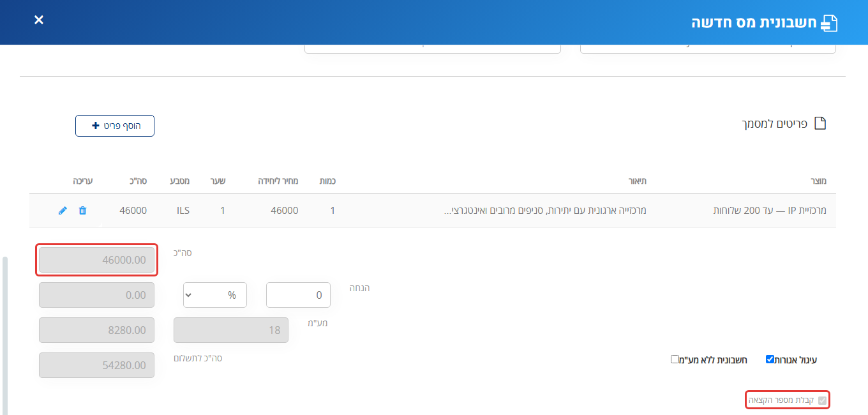This screenshot has height=415, width=868.
Task: Click the unit price cell 46000
Action: 284,210
